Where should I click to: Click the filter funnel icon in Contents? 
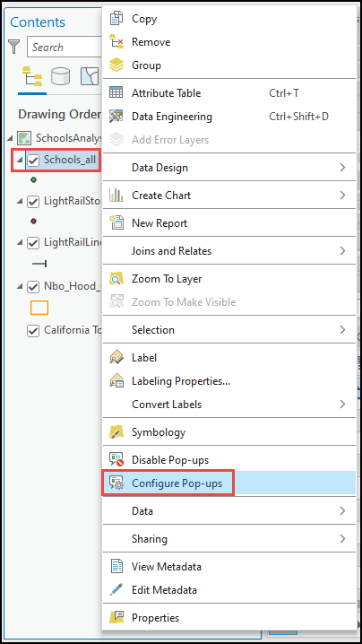coord(14,47)
